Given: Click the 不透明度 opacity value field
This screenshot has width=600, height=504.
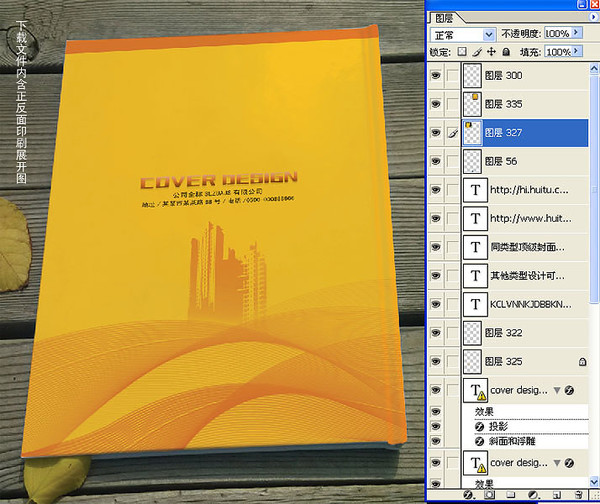Looking at the screenshot, I should [558, 33].
